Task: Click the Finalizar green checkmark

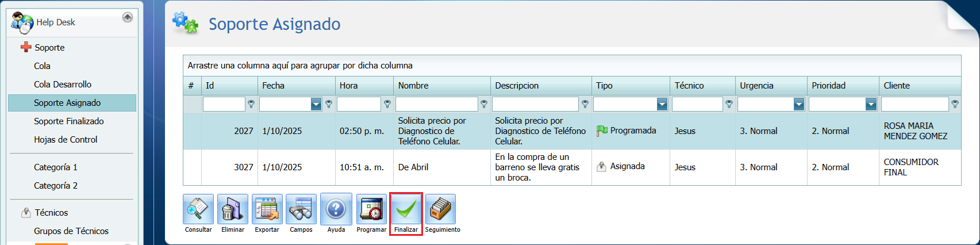Action: tap(406, 209)
